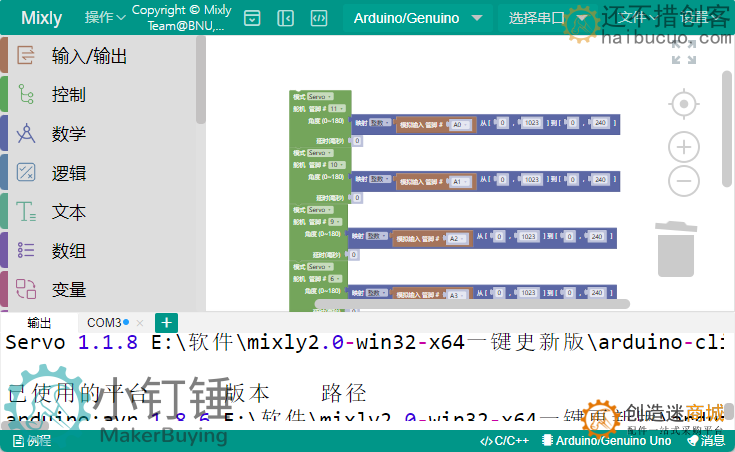Close the COM3 tab

(140, 323)
